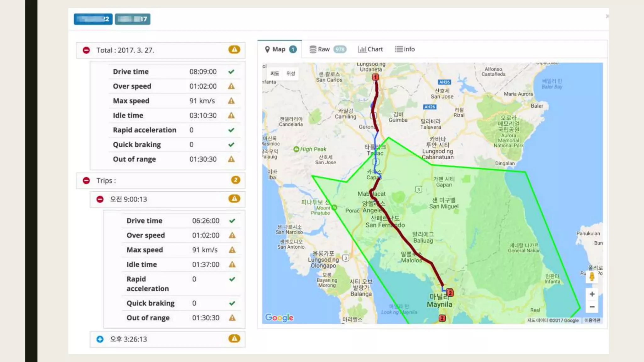Click the blurred blue button ending 22
The height and width of the screenshot is (362, 644).
point(93,19)
